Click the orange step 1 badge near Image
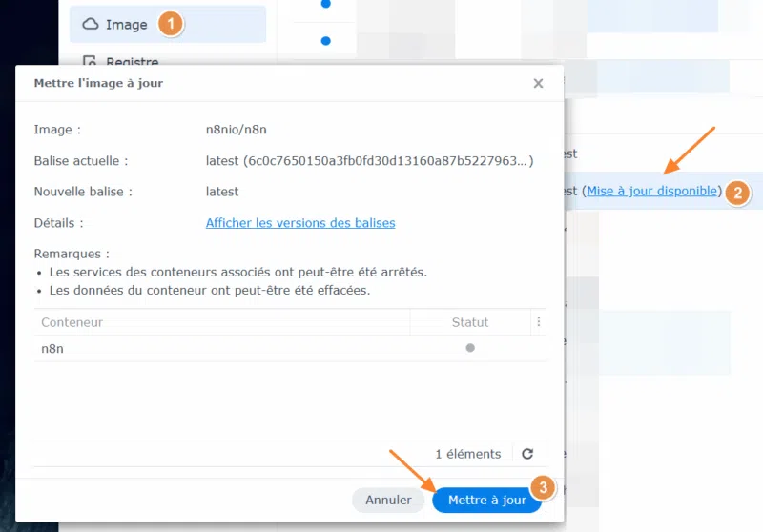Image resolution: width=763 pixels, height=532 pixels. (x=171, y=25)
